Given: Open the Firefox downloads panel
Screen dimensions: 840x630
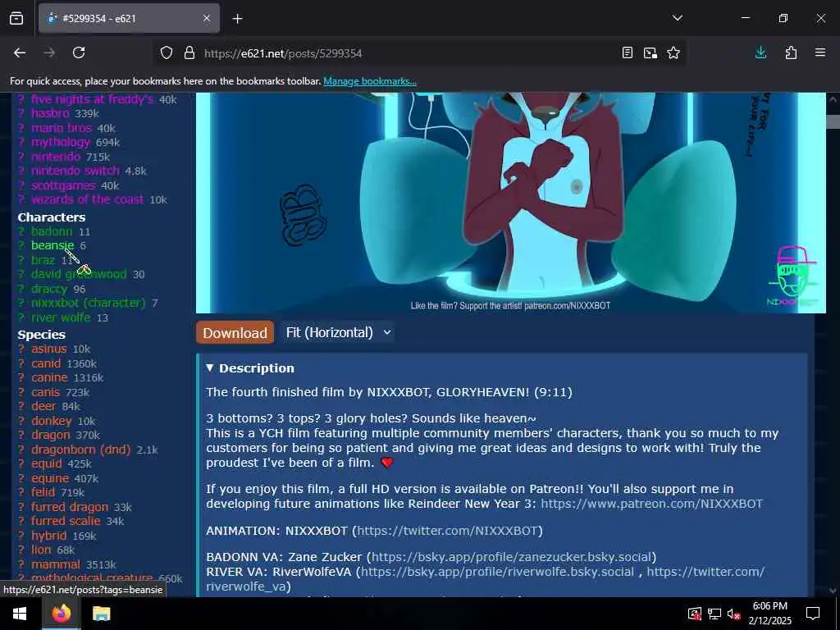Looking at the screenshot, I should [760, 52].
